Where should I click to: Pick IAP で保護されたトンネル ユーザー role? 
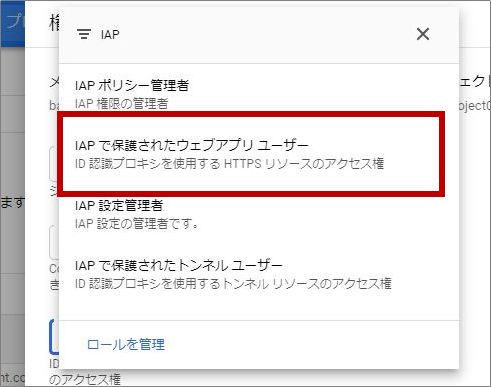tap(259, 274)
